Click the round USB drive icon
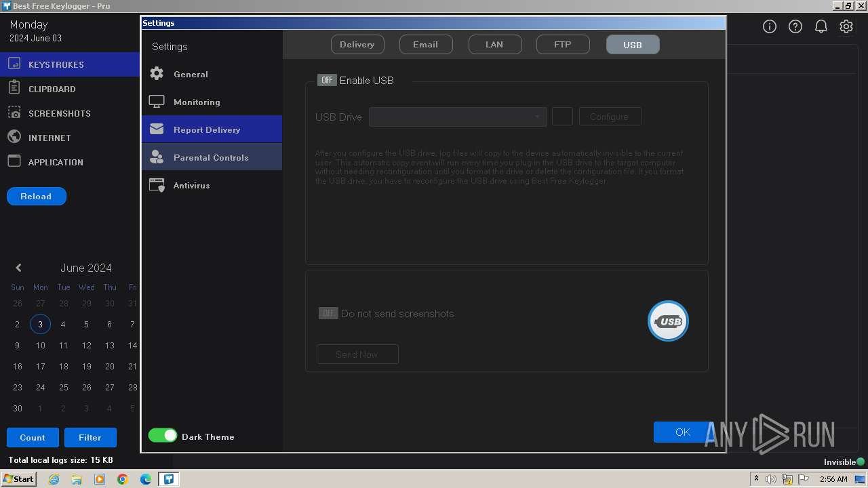This screenshot has width=868, height=488. point(668,321)
